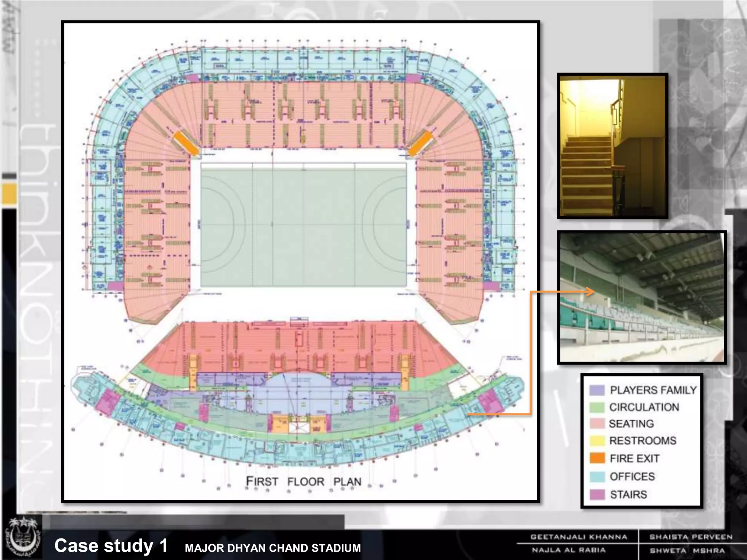The image size is (747, 560).
Task: Click the Restrooms yellow legend swatch
Action: coord(597,441)
